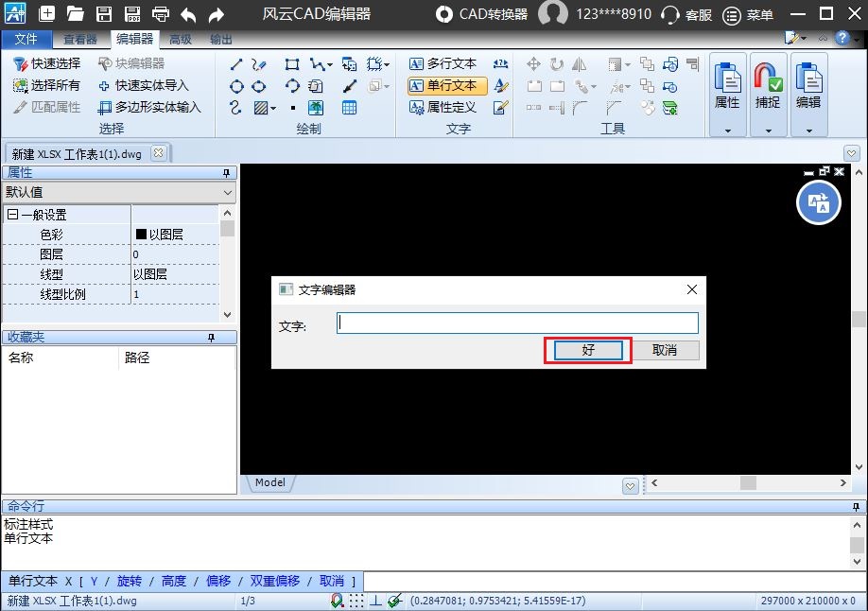Expand the 捕捉 snap dropdown button
868x611 pixels.
(x=768, y=130)
